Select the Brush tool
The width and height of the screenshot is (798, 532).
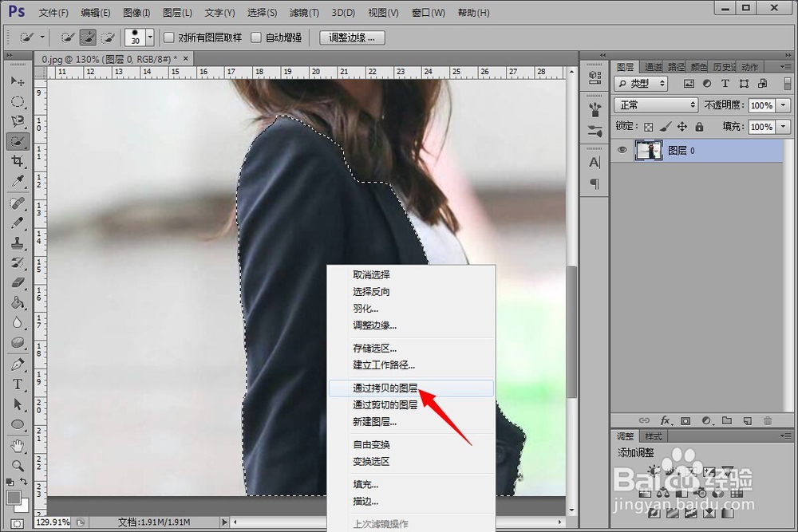[18, 223]
